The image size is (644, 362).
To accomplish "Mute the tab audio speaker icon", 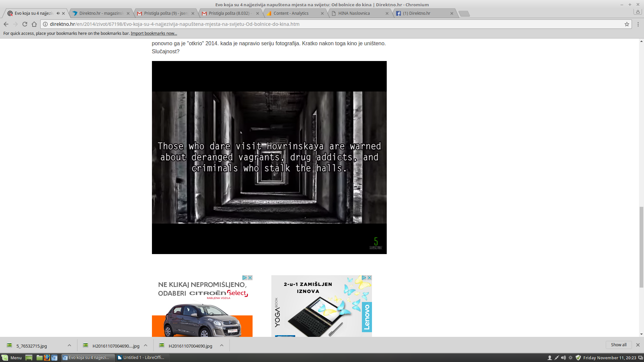I will point(58,13).
